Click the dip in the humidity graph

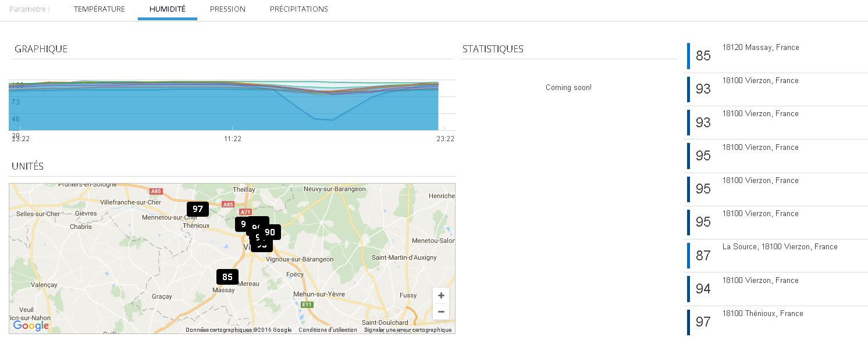click(323, 119)
